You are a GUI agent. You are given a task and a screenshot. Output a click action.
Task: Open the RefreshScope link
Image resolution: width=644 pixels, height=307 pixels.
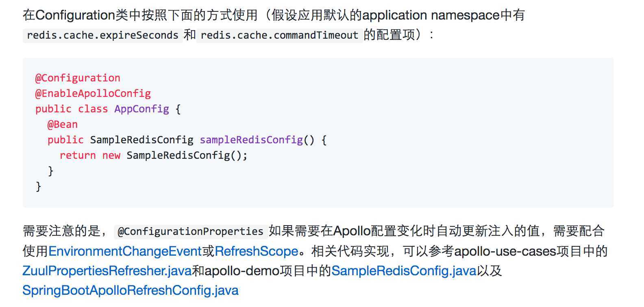(x=257, y=251)
